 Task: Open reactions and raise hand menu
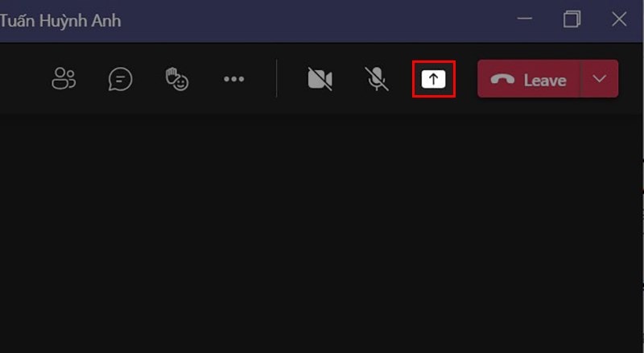(x=177, y=79)
